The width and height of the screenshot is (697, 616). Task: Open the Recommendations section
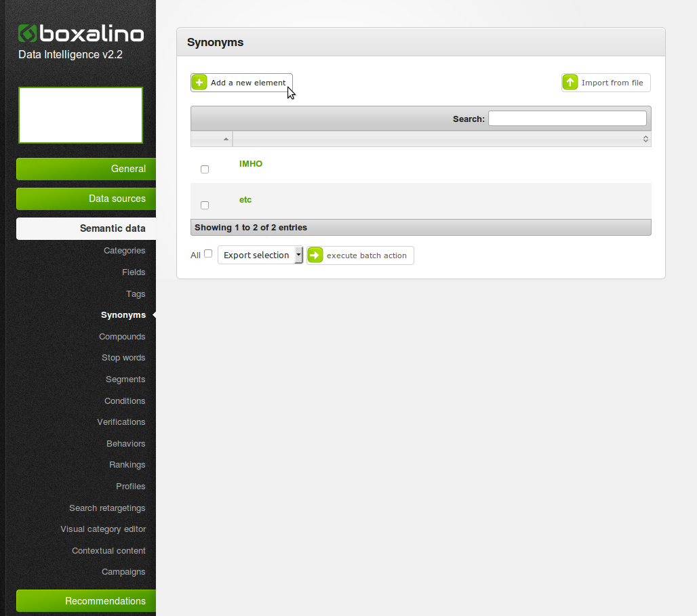(86, 601)
